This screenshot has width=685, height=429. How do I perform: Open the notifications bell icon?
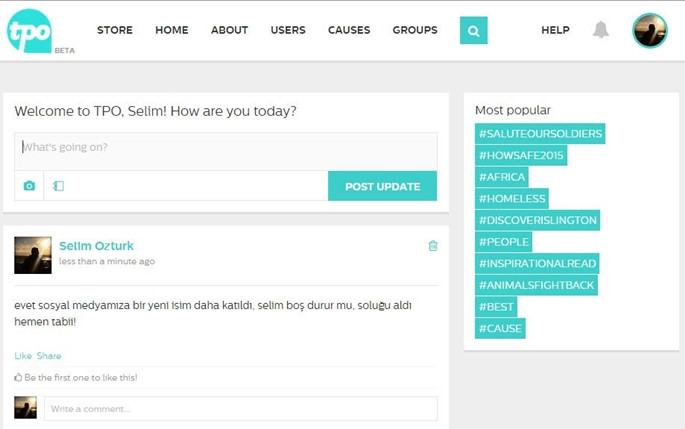(600, 30)
